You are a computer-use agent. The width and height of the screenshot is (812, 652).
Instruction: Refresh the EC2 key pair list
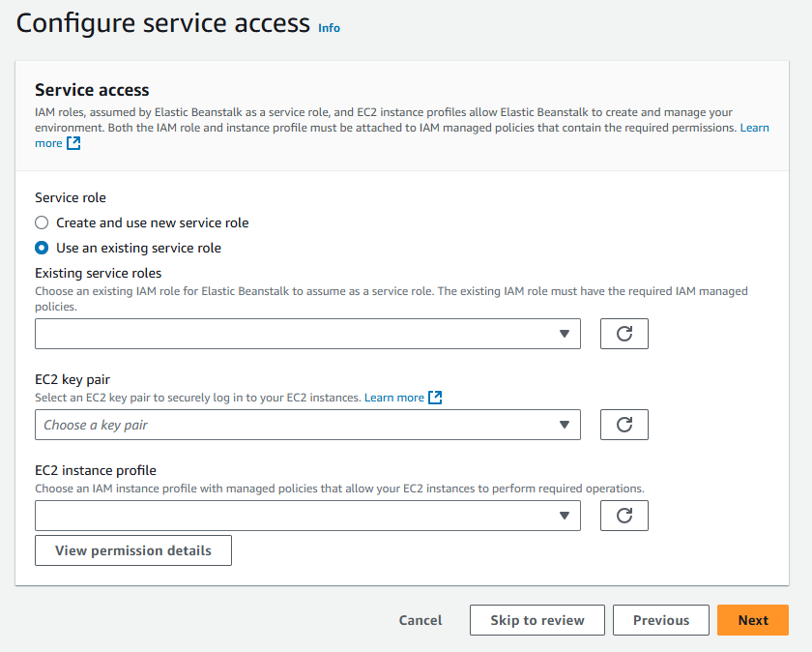tap(623, 425)
